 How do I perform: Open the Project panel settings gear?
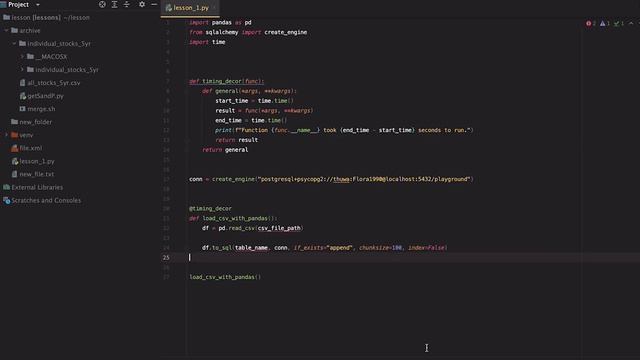click(x=142, y=4)
